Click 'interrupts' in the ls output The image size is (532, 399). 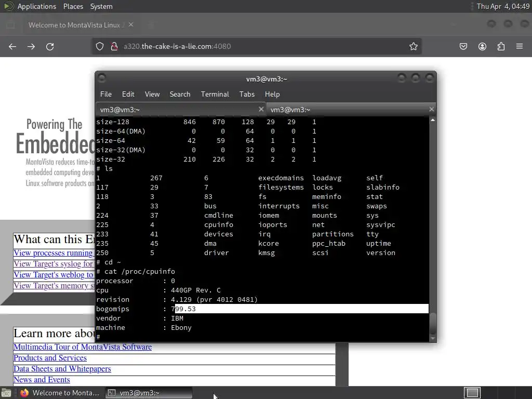pyautogui.click(x=279, y=206)
